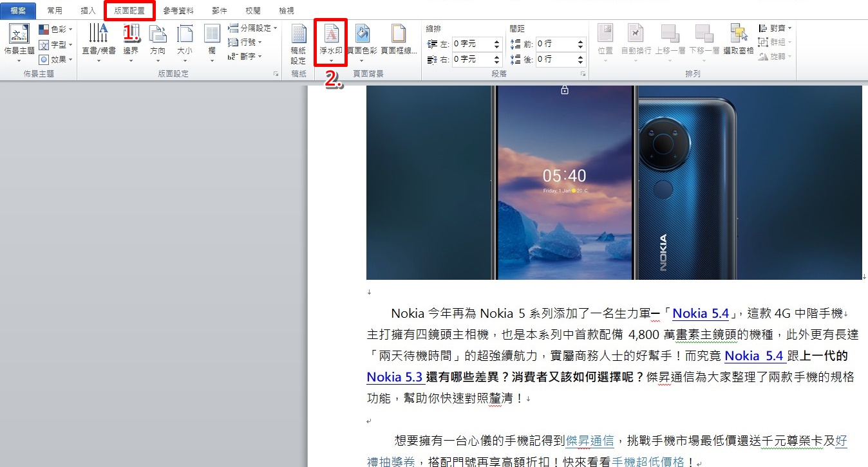Expand the 版面設定 page setup dialog launcher
The width and height of the screenshot is (868, 467).
[x=276, y=75]
